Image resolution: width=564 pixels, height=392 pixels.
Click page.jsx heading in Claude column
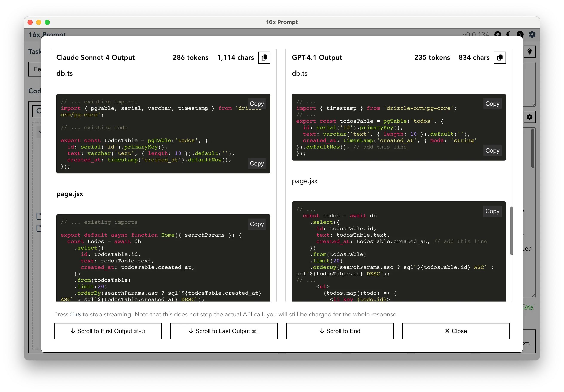click(x=69, y=194)
